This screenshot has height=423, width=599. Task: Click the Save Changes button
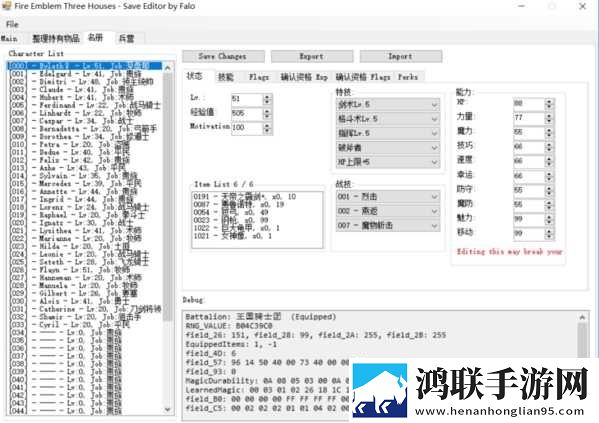click(x=223, y=56)
